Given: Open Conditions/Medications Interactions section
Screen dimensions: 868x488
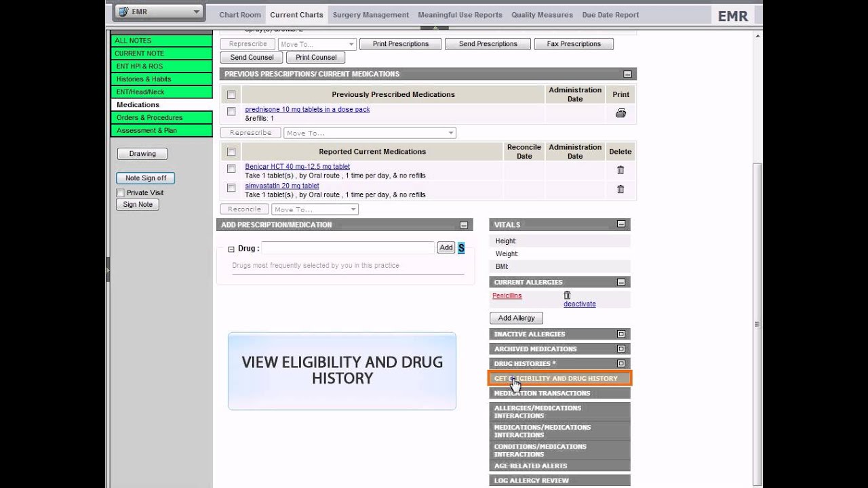Looking at the screenshot, I should (560, 451).
